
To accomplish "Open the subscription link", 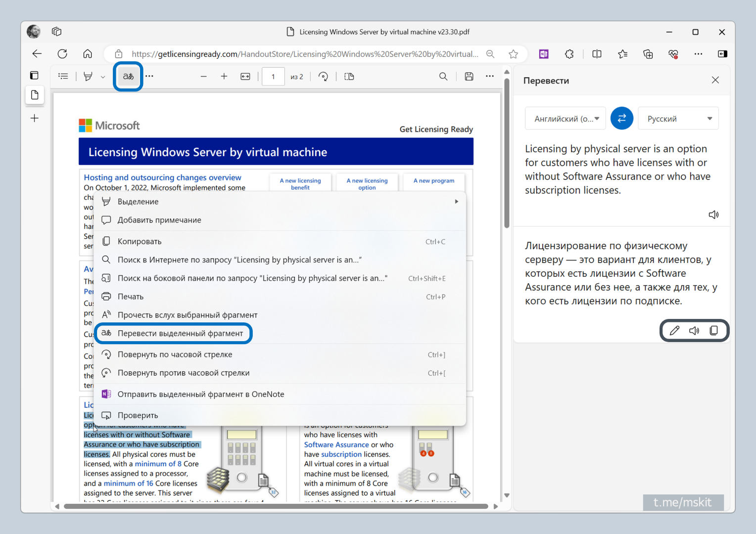I will [341, 454].
